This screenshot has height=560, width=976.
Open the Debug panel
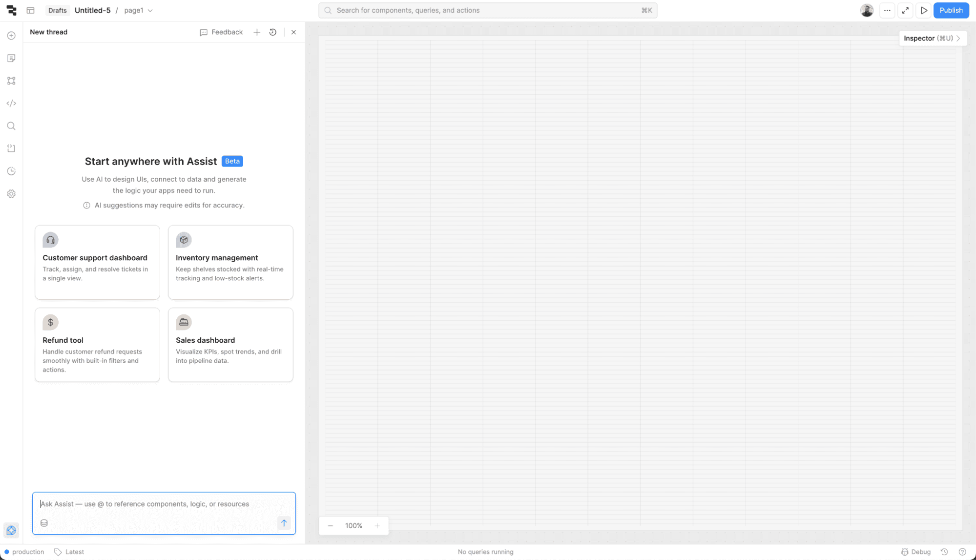point(916,552)
